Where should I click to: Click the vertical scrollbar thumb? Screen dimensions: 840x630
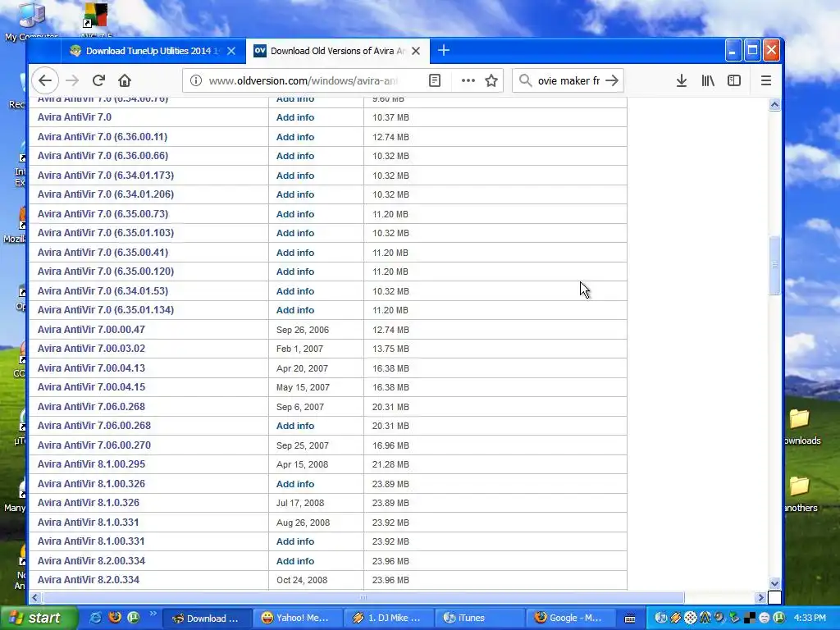click(774, 265)
